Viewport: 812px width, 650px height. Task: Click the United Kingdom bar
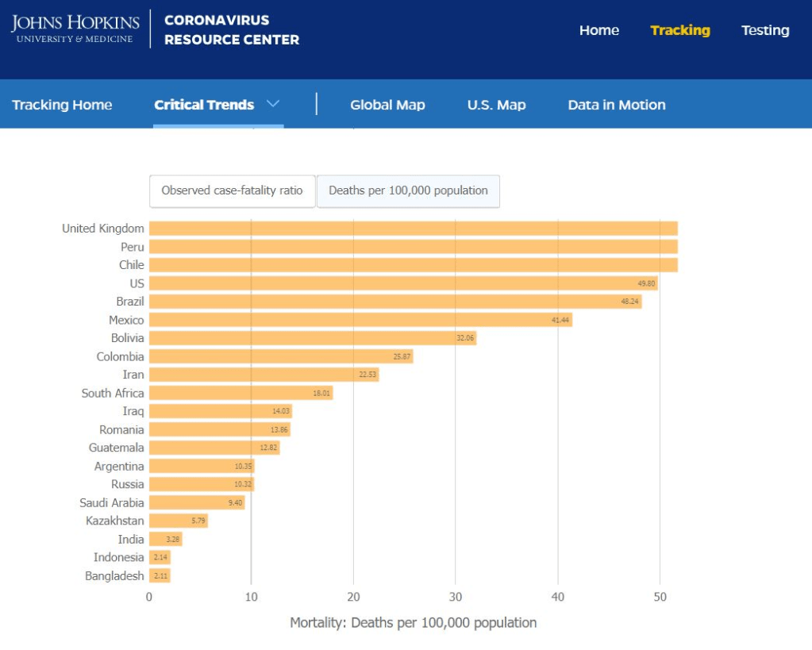(x=413, y=229)
